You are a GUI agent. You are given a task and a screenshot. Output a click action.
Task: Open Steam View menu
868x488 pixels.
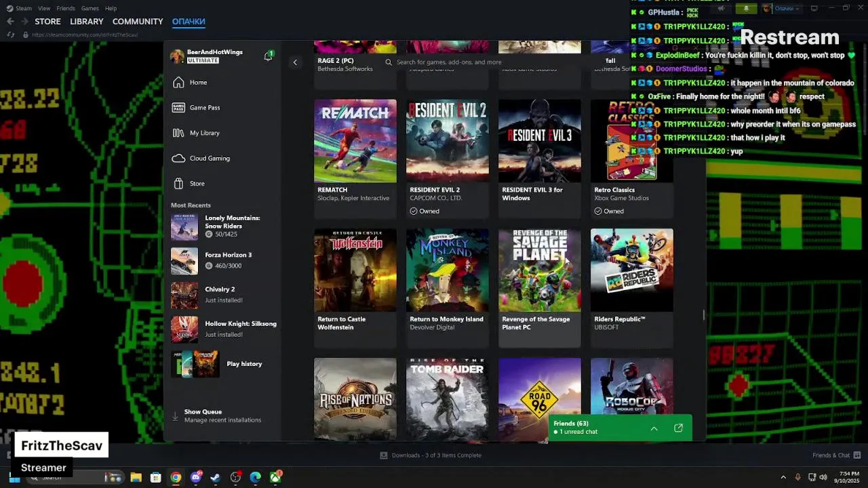pos(44,8)
